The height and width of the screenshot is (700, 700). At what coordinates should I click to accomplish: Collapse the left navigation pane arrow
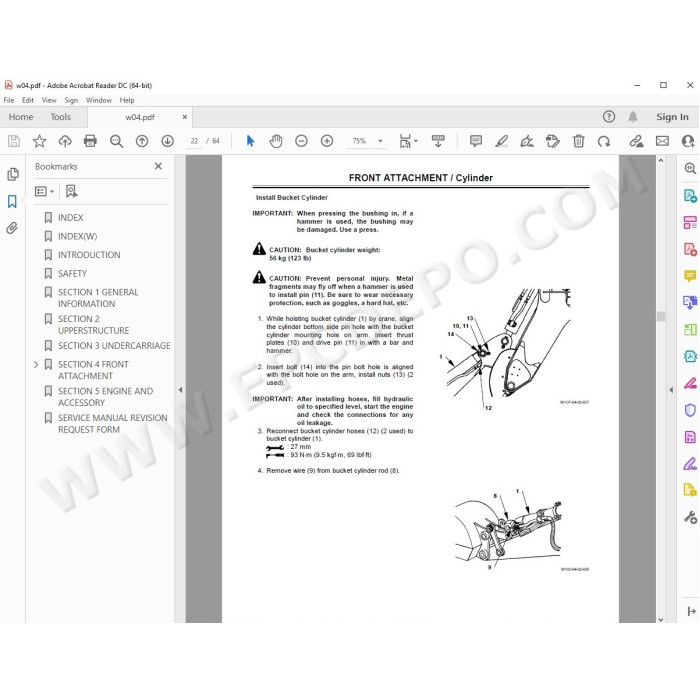tap(180, 390)
